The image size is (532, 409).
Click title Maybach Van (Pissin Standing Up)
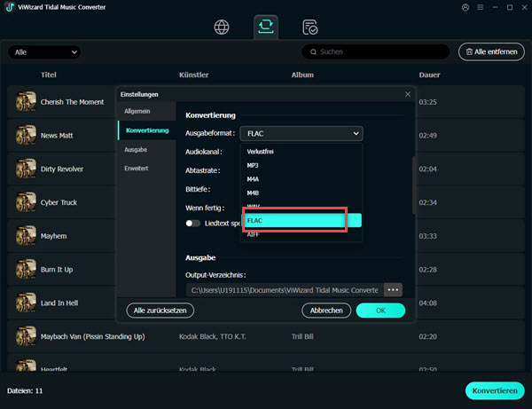pyautogui.click(x=92, y=337)
